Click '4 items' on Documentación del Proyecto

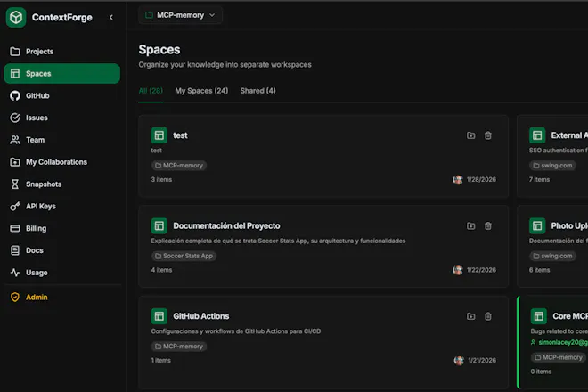[x=161, y=270]
